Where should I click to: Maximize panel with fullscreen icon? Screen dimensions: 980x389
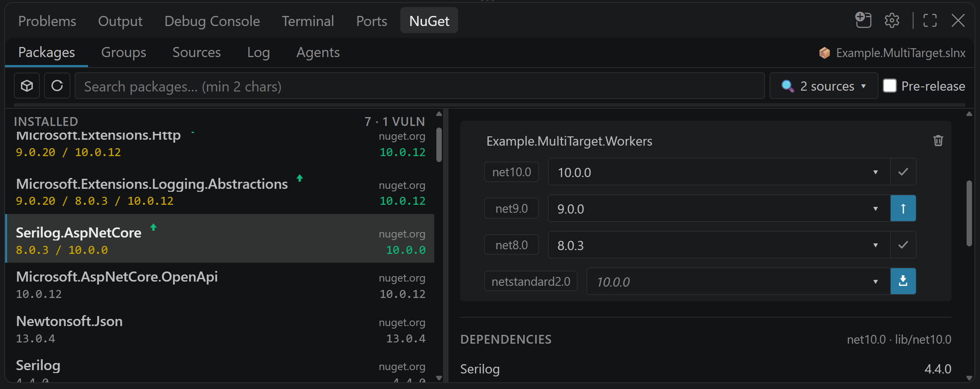click(930, 20)
